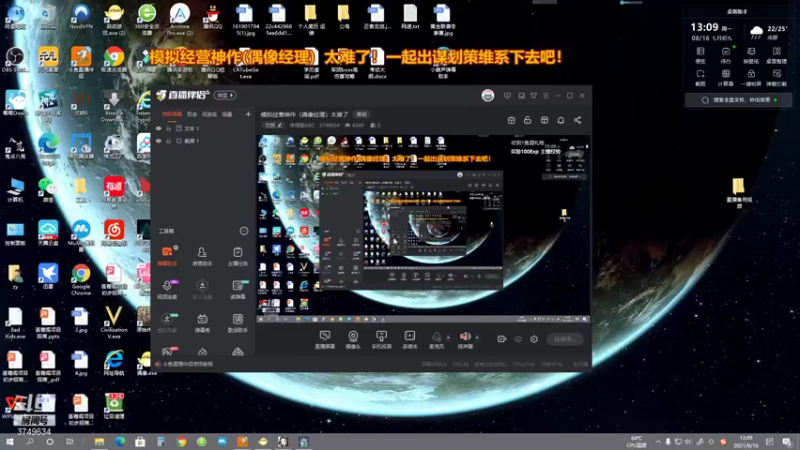Click 换壁纸 wallpaper icon in desktop assistant
Image resolution: width=800 pixels, height=450 pixels.
coord(751,55)
